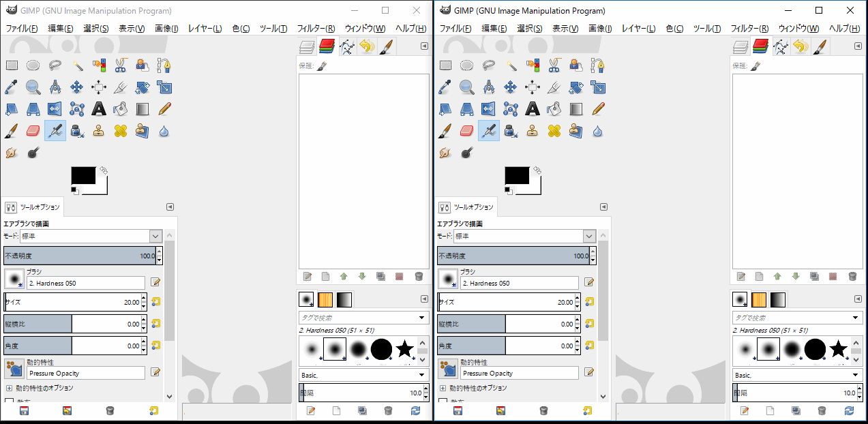868x424 pixels.
Task: Open タグで検索 dropdown in right window
Action: coord(855,318)
